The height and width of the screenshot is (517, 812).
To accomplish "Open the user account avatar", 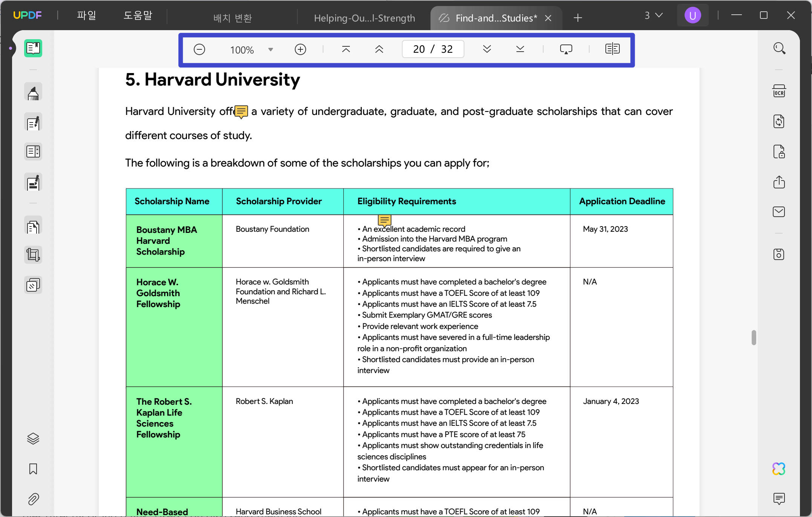I will [692, 15].
